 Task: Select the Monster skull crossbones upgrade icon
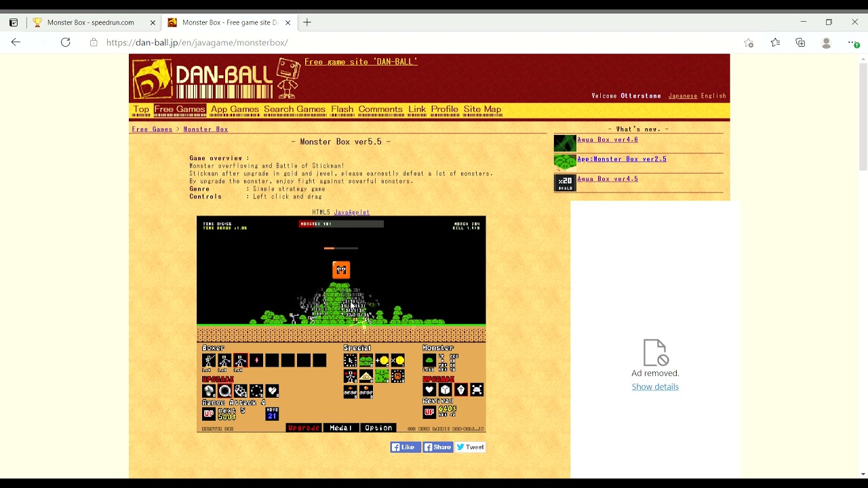point(477,390)
